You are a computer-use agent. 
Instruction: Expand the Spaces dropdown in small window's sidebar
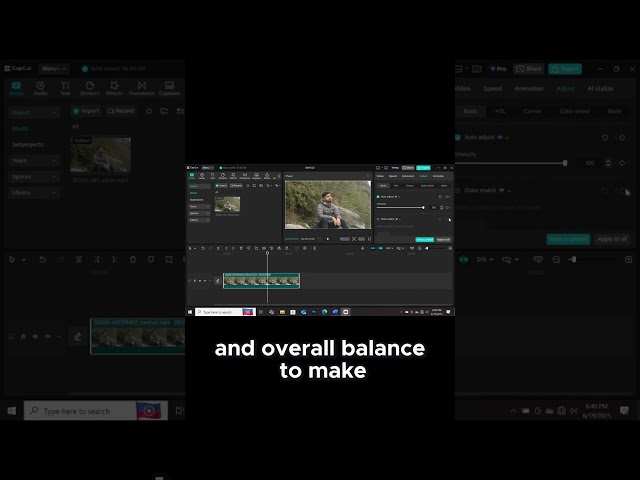(x=200, y=213)
